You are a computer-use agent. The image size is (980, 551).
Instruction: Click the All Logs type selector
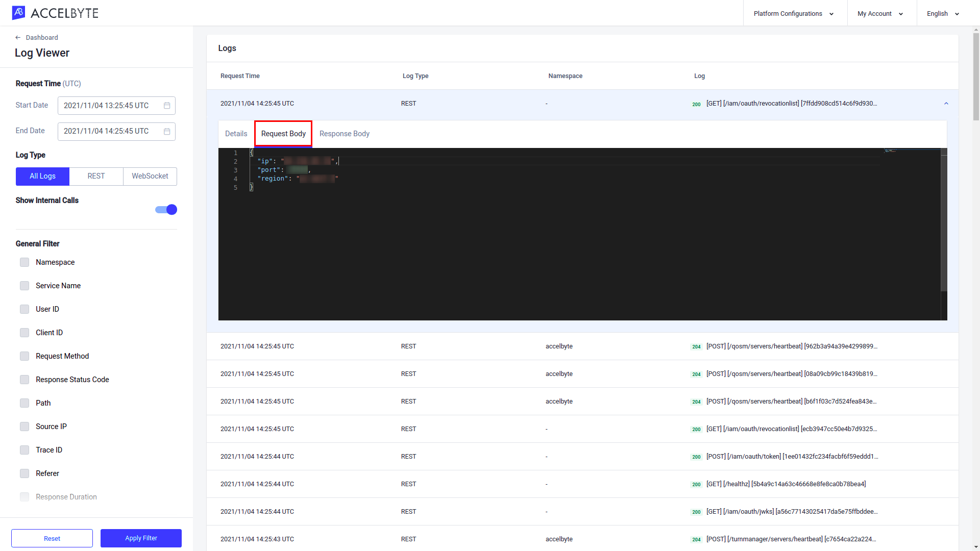(42, 176)
